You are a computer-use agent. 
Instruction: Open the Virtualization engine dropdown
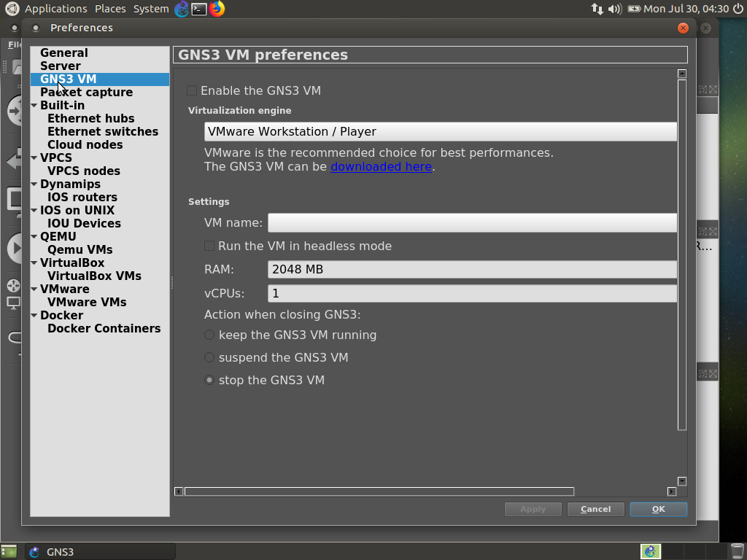(x=440, y=131)
